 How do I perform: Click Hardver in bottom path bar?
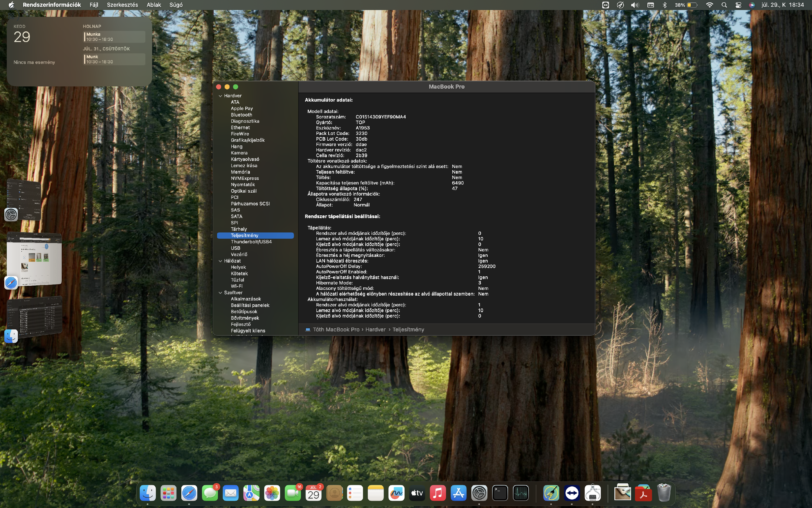pyautogui.click(x=375, y=330)
